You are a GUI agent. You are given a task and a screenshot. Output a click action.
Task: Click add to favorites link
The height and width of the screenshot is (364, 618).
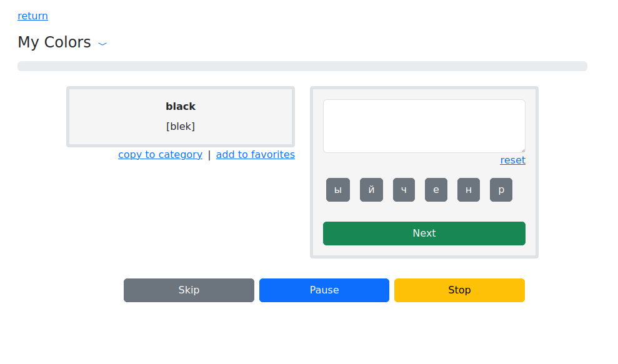(256, 154)
